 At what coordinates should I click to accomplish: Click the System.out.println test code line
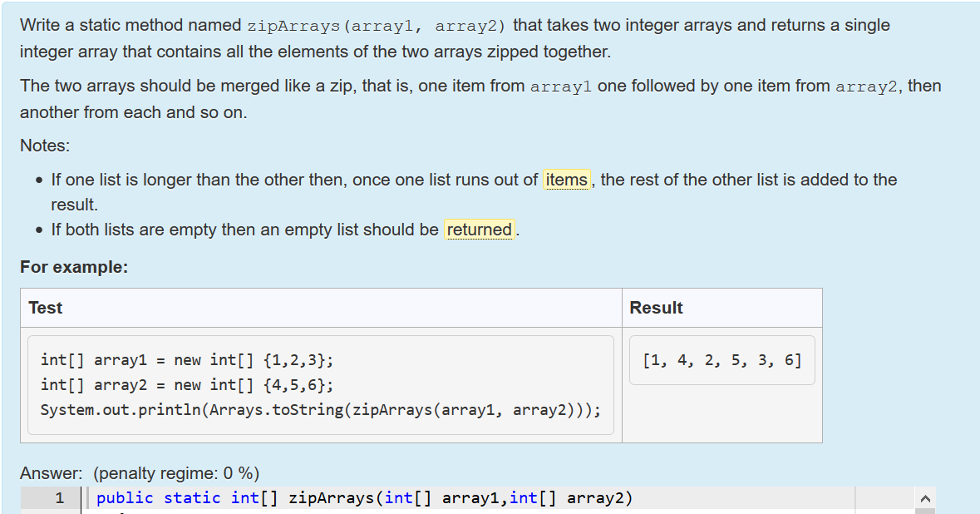321,410
